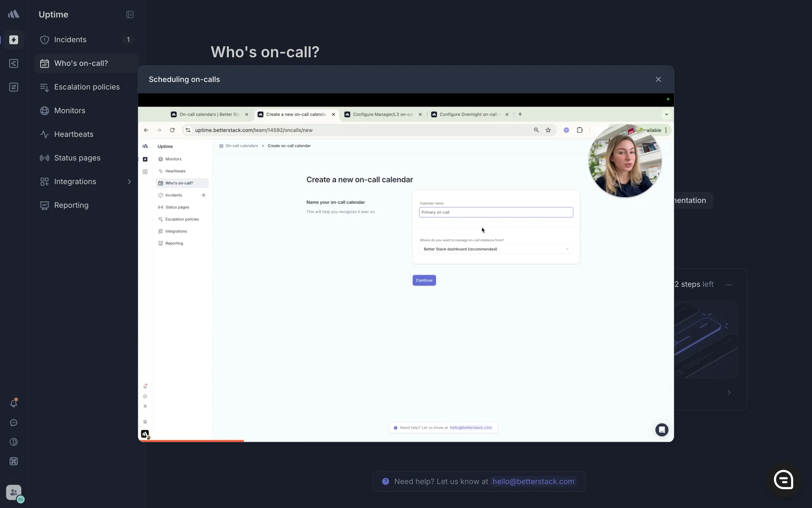Expand the Integrations submenu chevron
Viewport: 812px width, 508px height.
click(129, 182)
